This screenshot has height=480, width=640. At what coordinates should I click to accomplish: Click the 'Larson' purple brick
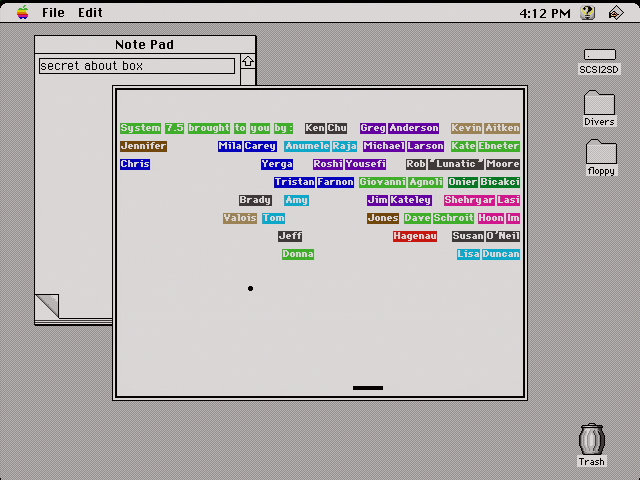[x=425, y=146]
